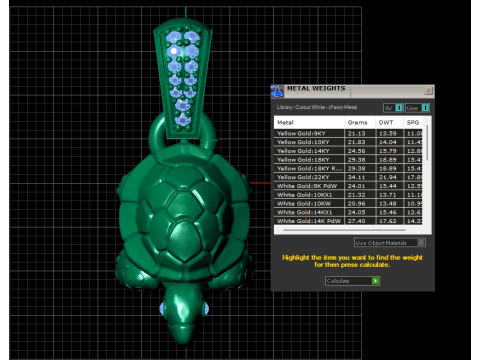This screenshot has width=480, height=360.
Task: Click the 15.44 DWT cell
Action: point(389,186)
